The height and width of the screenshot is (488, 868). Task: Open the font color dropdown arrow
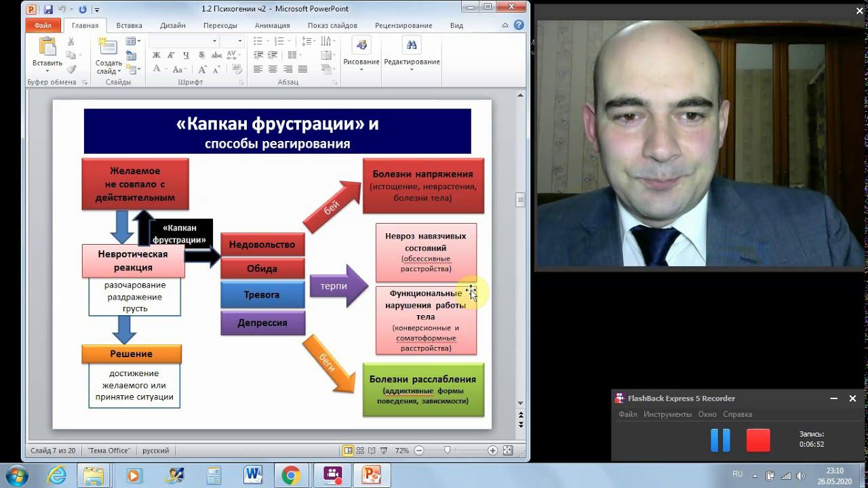[165, 69]
